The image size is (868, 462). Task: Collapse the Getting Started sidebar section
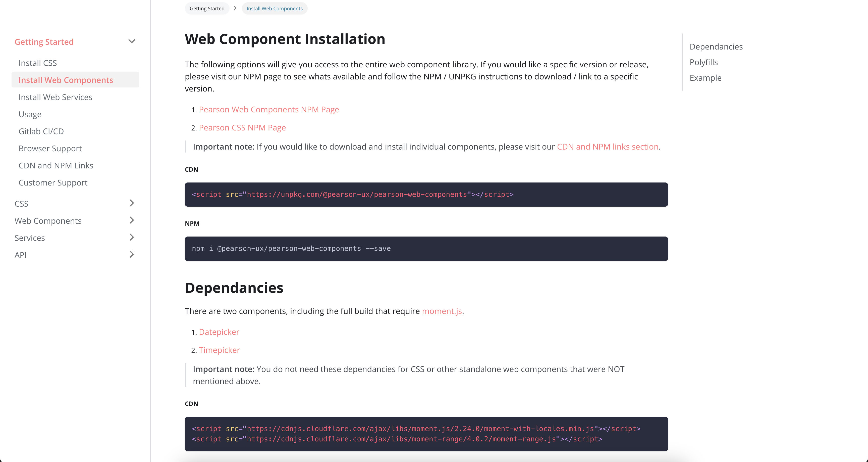[x=131, y=41]
